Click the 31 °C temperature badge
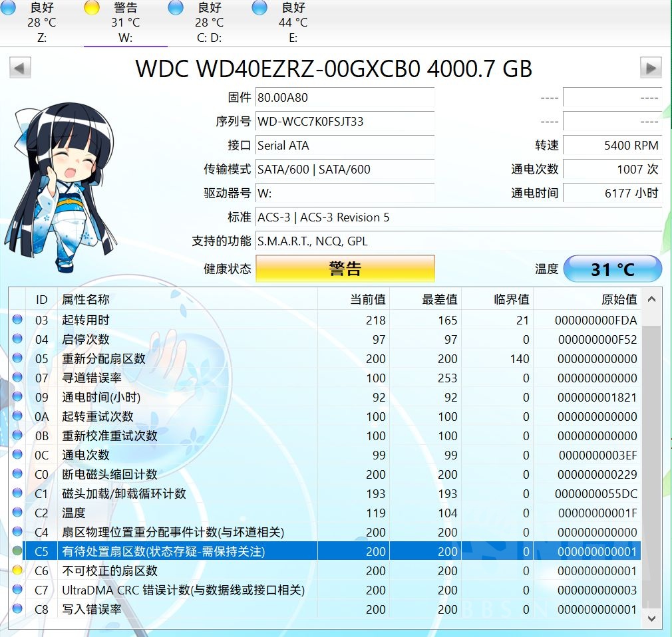The width and height of the screenshot is (672, 637). pyautogui.click(x=612, y=269)
